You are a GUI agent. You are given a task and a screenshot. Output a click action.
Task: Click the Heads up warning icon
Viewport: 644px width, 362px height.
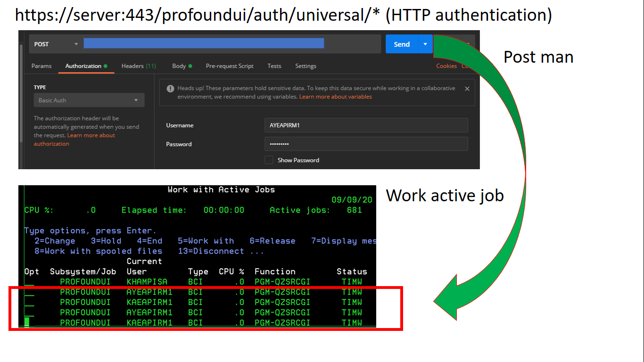click(170, 89)
